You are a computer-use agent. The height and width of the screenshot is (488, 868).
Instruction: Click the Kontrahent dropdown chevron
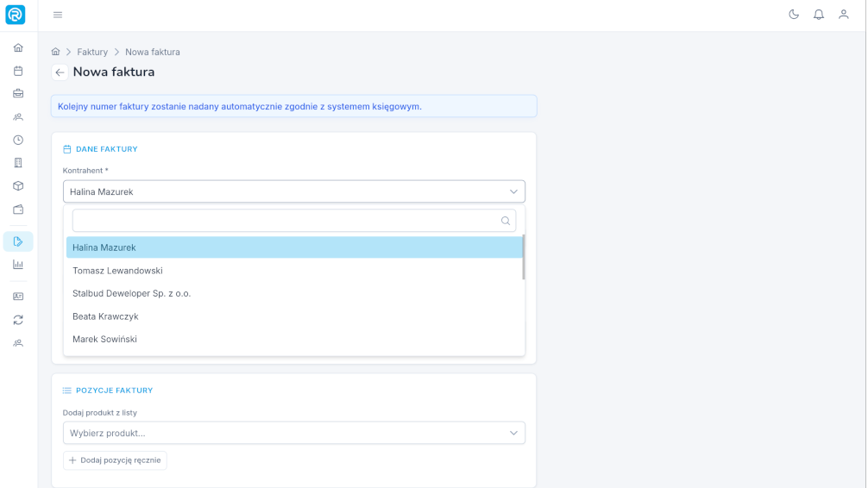pos(513,191)
